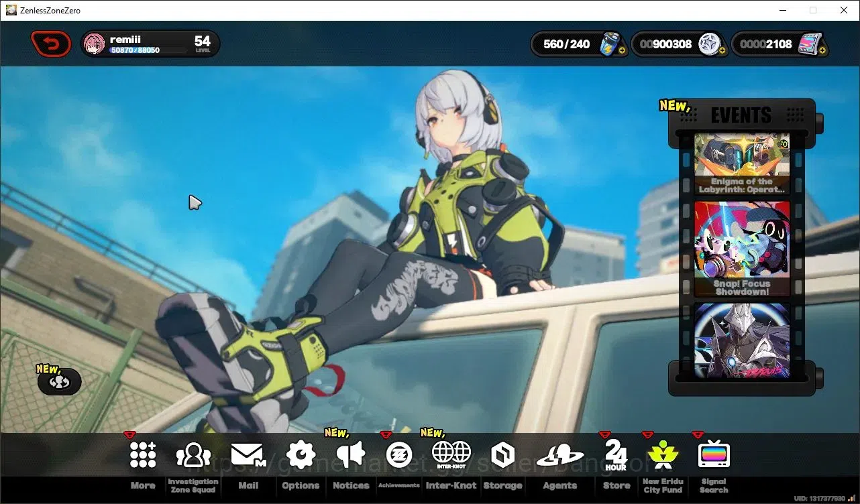Click the player name remiii
Viewport: 860px width, 504px height.
[x=125, y=40]
